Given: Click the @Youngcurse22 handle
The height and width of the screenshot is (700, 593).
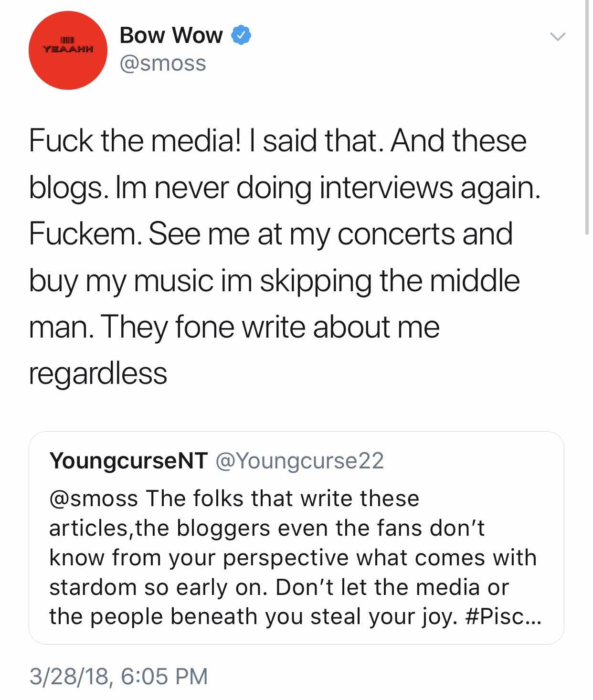Looking at the screenshot, I should (x=300, y=460).
